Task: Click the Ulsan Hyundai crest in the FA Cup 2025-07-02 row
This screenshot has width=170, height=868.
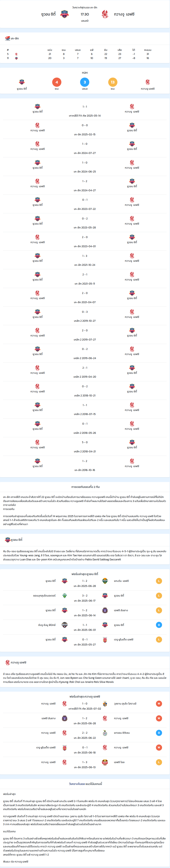Action: (105, 703)
